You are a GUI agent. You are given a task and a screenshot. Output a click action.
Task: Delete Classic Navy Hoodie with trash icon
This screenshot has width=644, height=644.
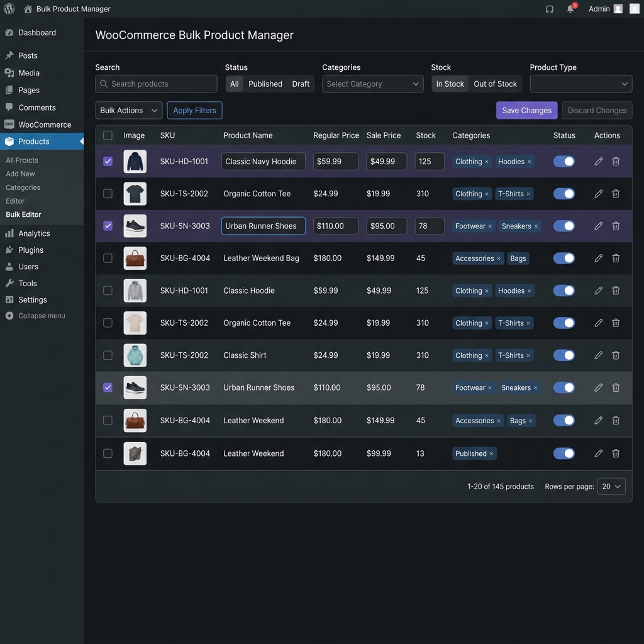click(x=616, y=162)
